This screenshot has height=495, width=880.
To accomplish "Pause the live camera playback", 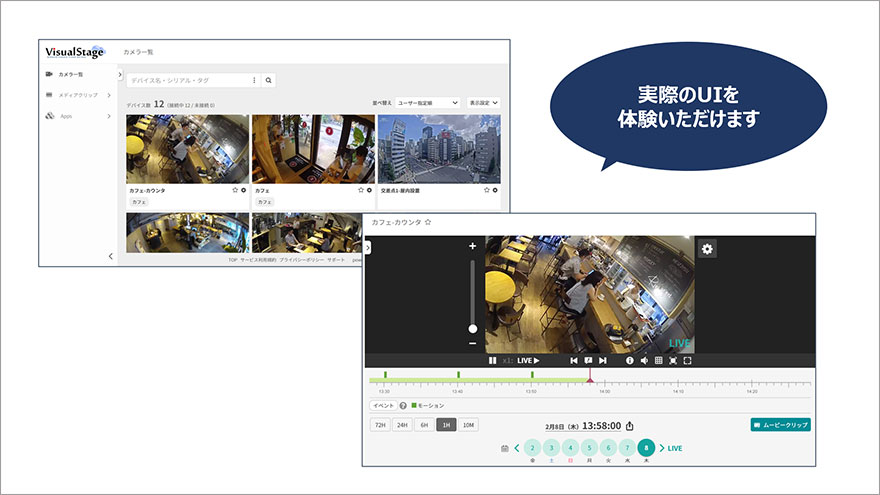I will 492,360.
